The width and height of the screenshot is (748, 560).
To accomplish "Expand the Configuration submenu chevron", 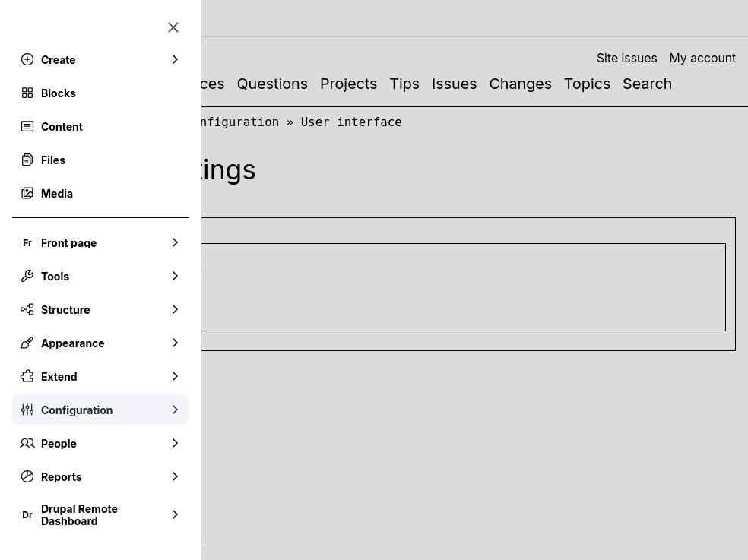I will 175,410.
